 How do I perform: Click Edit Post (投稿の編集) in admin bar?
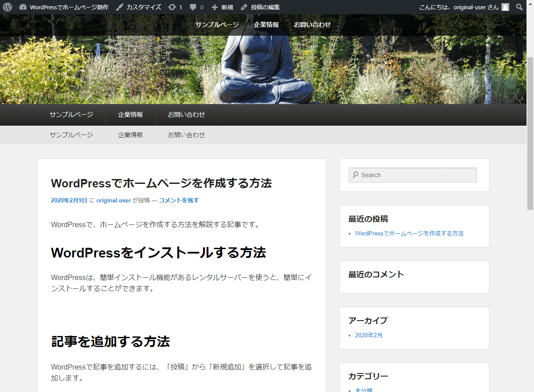click(x=260, y=7)
